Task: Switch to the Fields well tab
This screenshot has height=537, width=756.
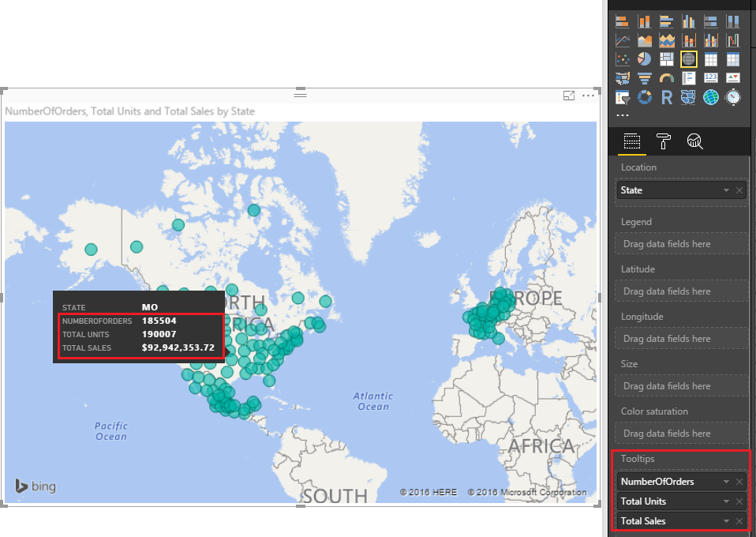Action: click(631, 141)
